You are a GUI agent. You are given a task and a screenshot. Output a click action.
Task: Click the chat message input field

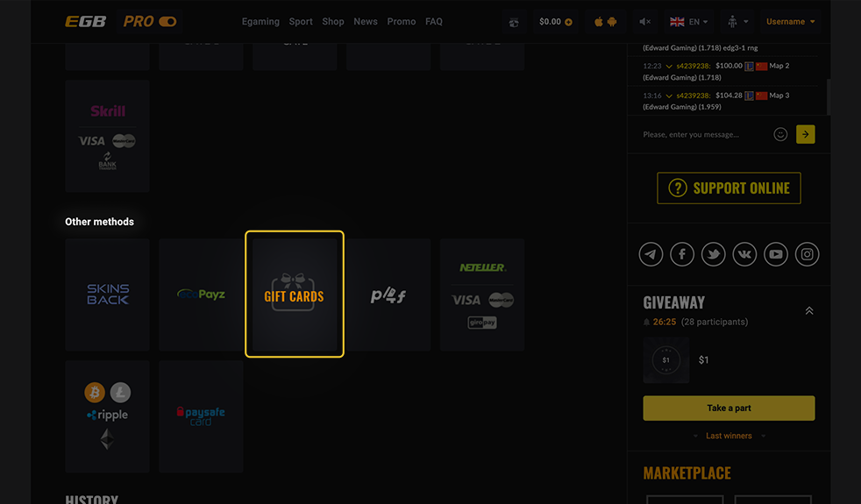click(701, 134)
